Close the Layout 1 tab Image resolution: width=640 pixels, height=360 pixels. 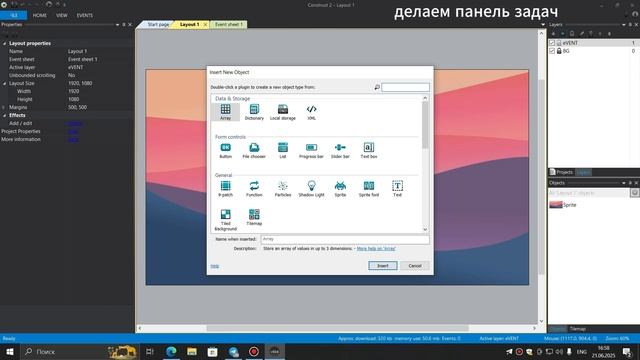point(205,24)
